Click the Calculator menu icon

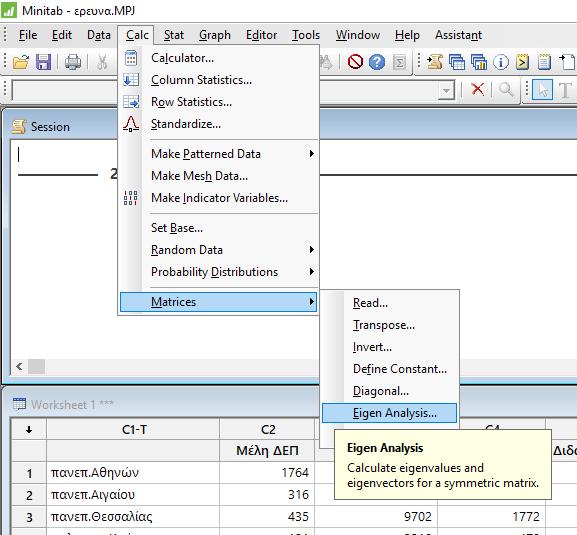click(131, 58)
